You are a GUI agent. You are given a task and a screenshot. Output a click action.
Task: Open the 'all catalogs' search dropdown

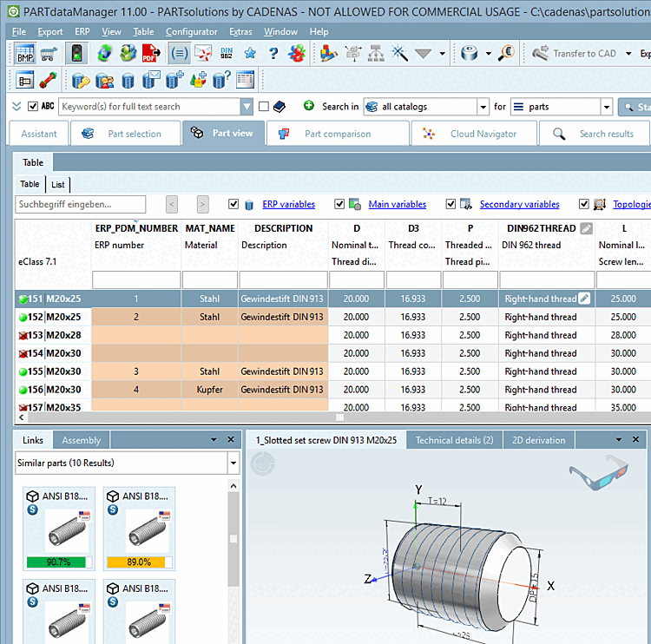[x=483, y=107]
